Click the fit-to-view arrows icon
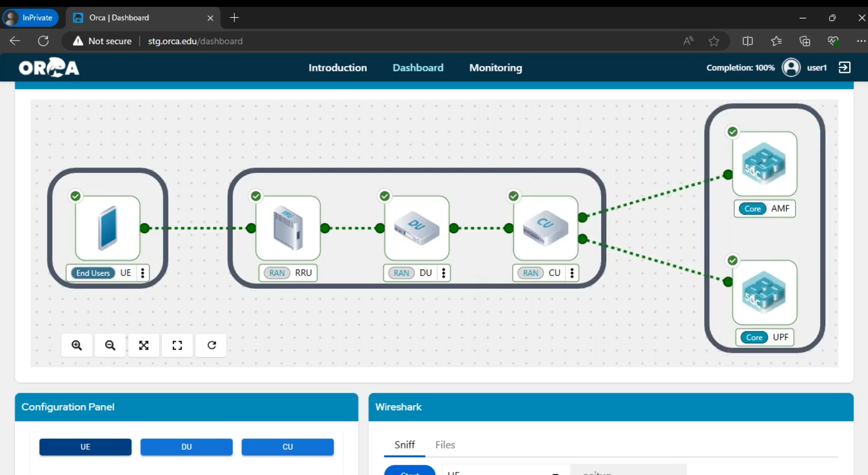The height and width of the screenshot is (475, 868). (144, 345)
